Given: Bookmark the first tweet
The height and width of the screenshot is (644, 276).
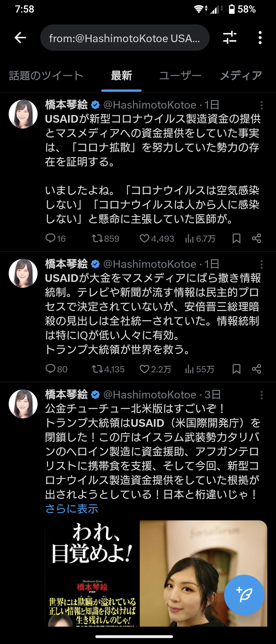Looking at the screenshot, I should click(x=236, y=238).
